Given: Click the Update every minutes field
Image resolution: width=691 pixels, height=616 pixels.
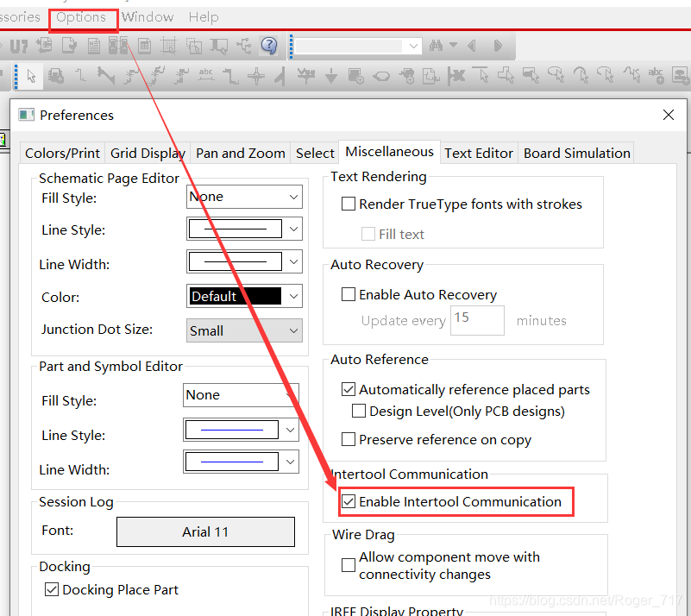Looking at the screenshot, I should point(476,320).
